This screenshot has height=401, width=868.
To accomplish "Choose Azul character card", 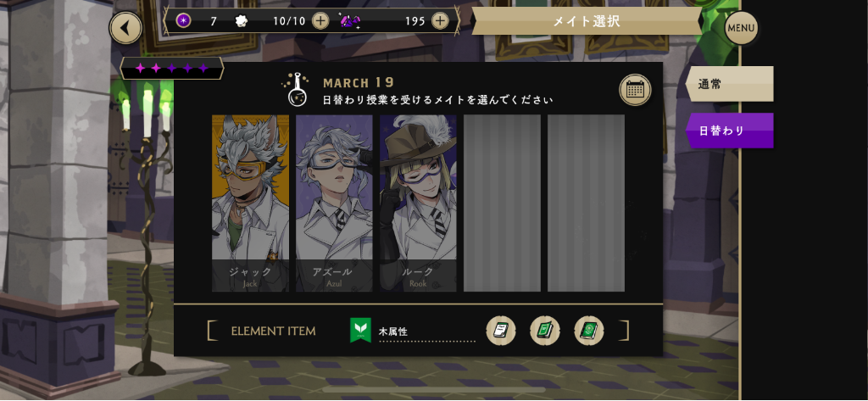I will tap(334, 203).
